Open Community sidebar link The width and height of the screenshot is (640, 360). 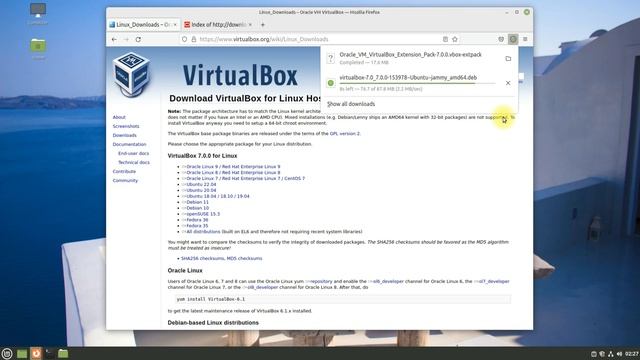click(125, 180)
